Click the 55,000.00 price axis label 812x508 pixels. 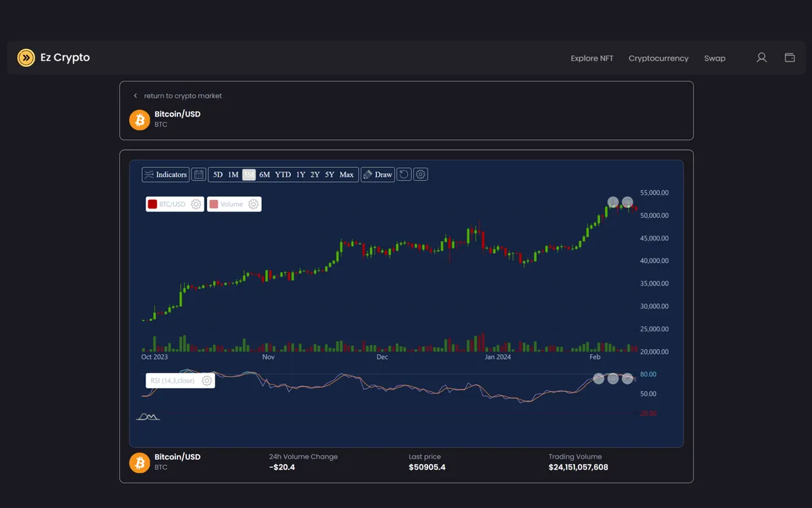(654, 192)
